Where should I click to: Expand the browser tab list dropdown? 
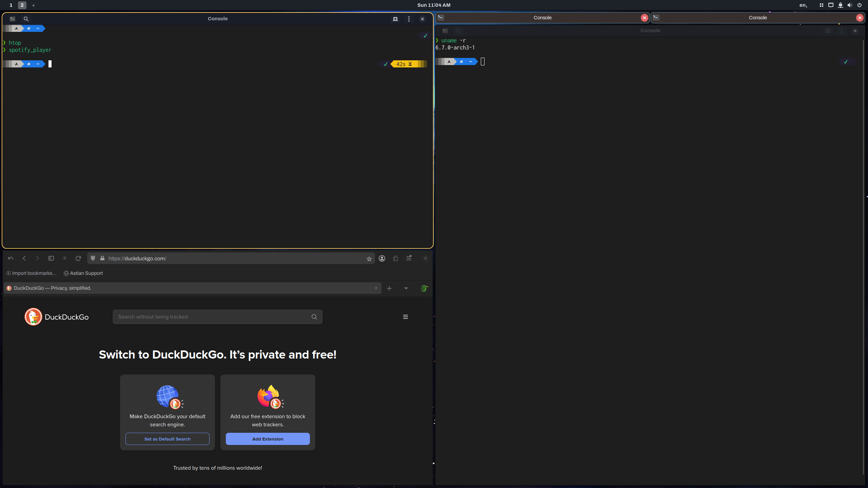point(406,288)
